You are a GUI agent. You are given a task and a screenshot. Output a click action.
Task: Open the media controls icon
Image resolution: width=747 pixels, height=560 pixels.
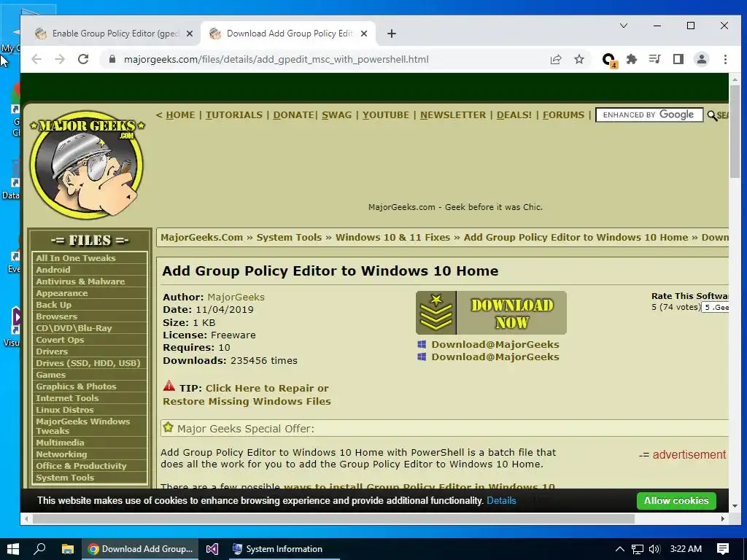pyautogui.click(x=654, y=60)
